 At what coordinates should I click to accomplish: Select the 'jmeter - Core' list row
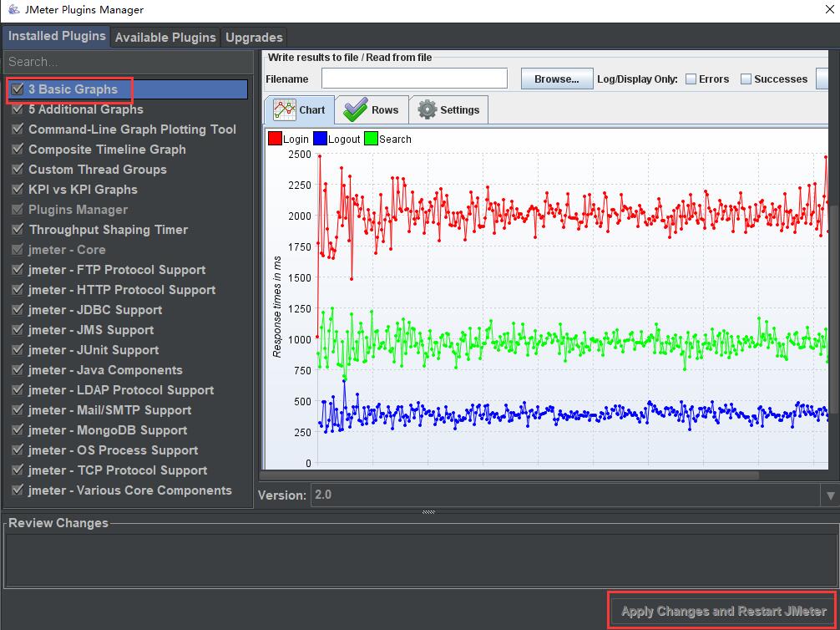coord(128,250)
